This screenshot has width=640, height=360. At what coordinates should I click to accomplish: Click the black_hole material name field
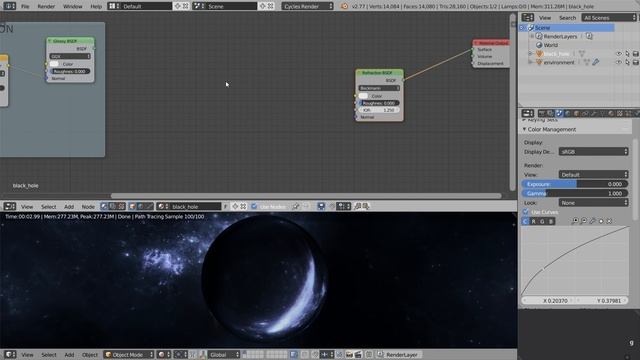click(195, 207)
